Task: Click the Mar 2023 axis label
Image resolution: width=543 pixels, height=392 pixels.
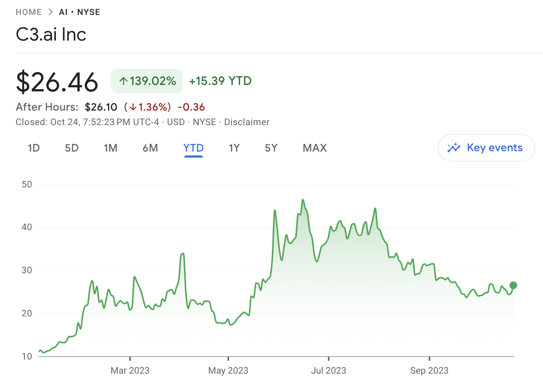Action: coord(130,370)
